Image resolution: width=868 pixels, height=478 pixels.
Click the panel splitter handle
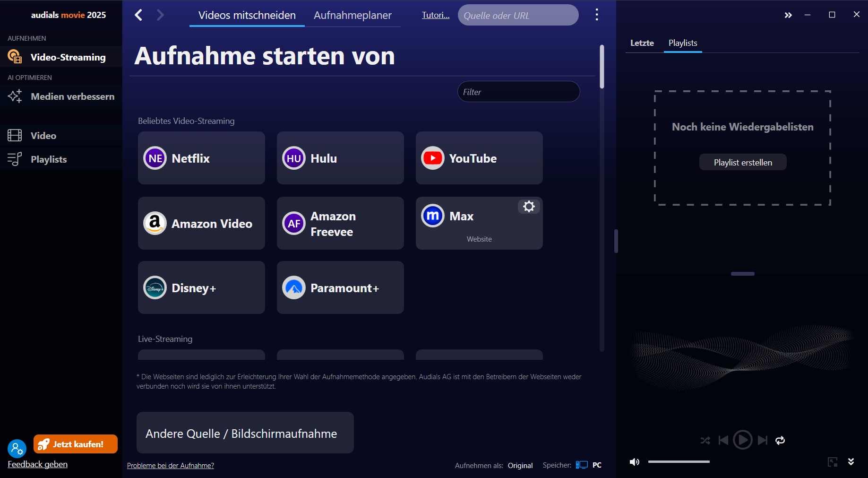point(616,241)
